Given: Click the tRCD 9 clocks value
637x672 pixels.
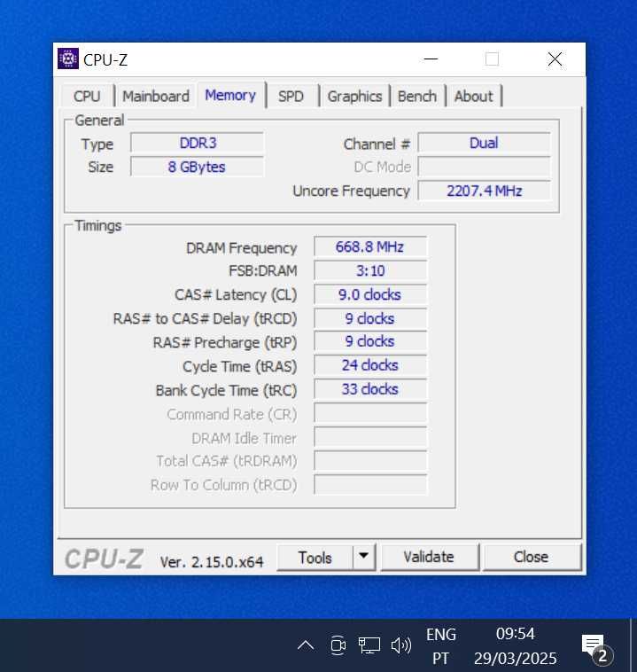Looking at the screenshot, I should coord(369,318).
